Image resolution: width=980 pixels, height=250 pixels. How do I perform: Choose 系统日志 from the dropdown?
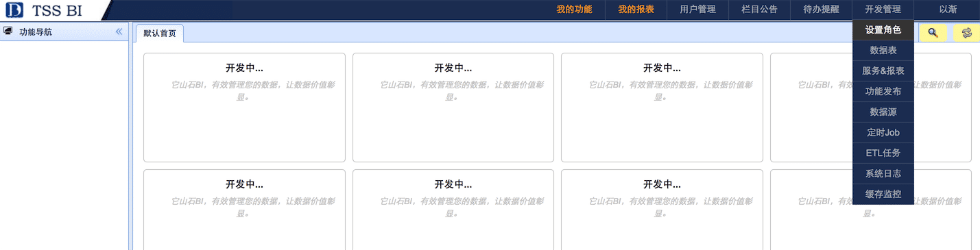coord(883,174)
